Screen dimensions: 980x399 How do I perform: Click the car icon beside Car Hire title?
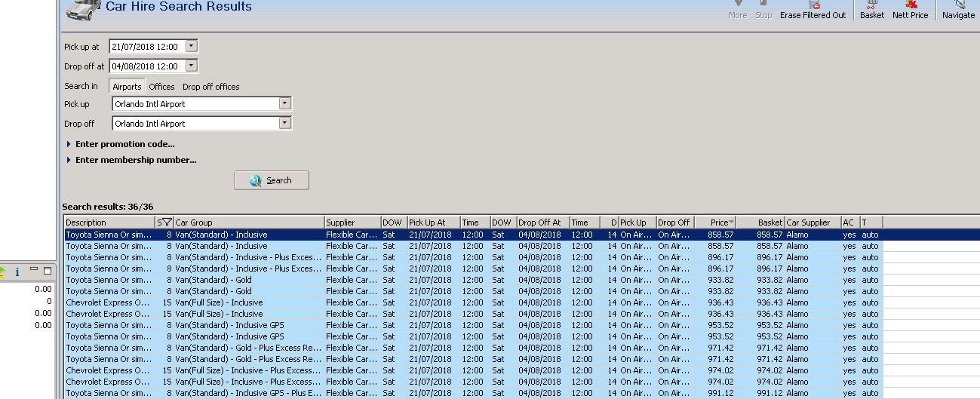coord(83,9)
